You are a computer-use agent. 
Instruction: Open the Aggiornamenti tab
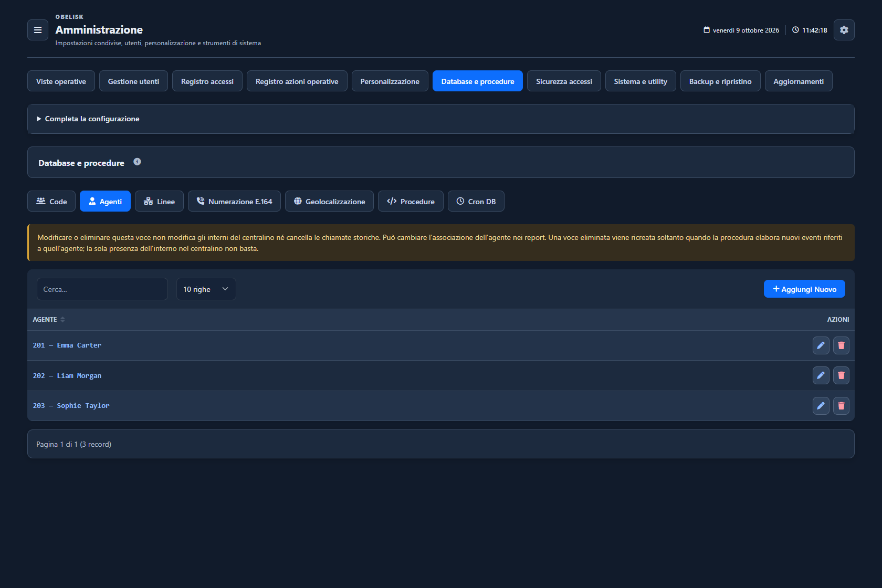[799, 81]
